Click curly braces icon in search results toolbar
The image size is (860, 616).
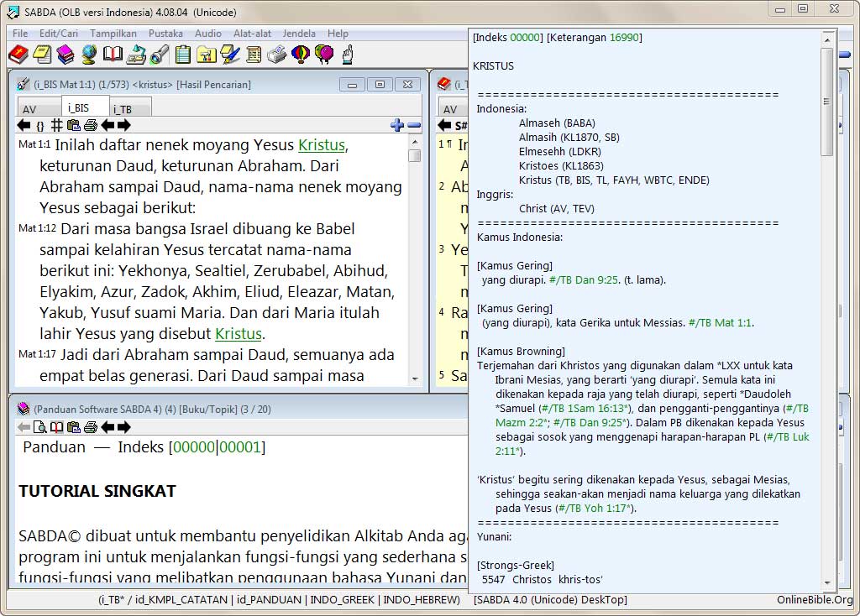click(x=40, y=126)
